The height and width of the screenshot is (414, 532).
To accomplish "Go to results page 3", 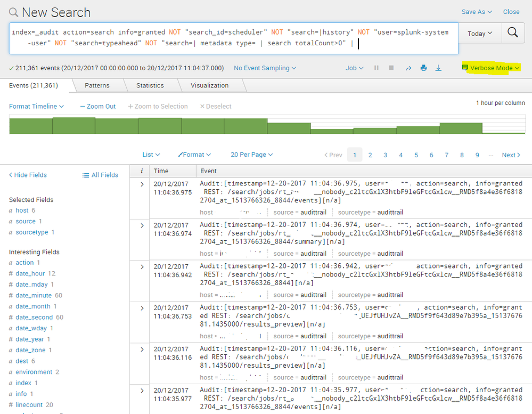I will (386, 155).
